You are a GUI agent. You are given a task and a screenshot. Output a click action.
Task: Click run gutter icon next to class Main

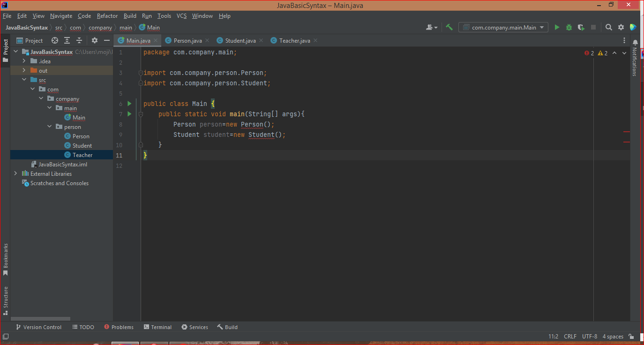click(x=130, y=104)
